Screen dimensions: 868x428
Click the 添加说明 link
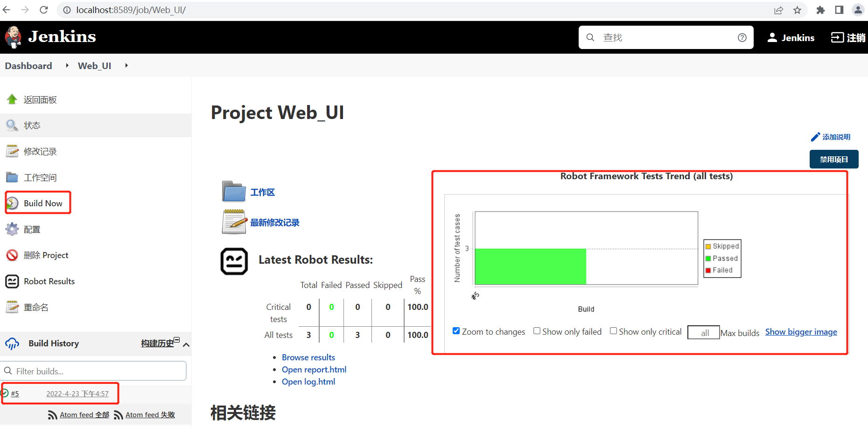836,137
